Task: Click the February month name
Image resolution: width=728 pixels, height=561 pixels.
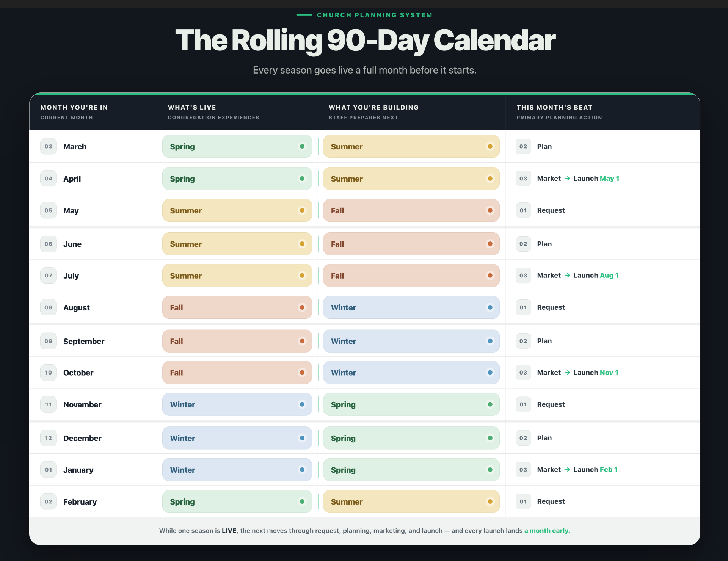Action: tap(80, 502)
